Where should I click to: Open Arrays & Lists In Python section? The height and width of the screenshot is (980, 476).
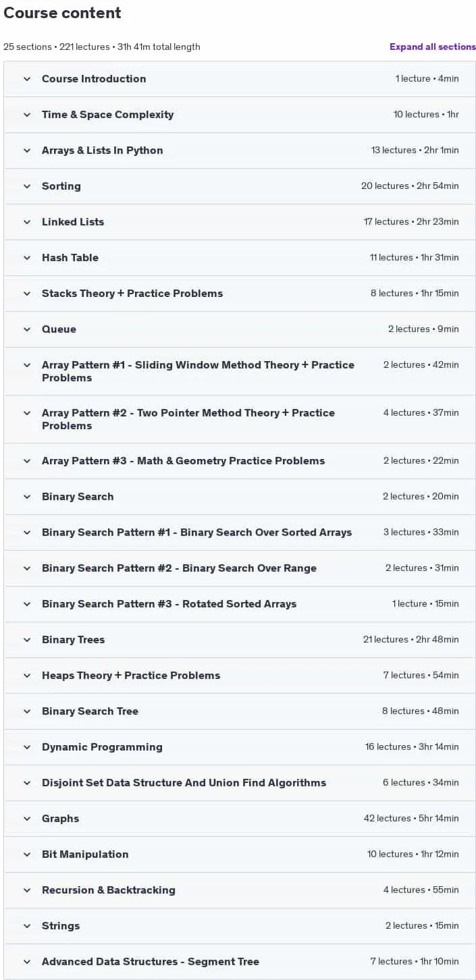click(x=240, y=151)
